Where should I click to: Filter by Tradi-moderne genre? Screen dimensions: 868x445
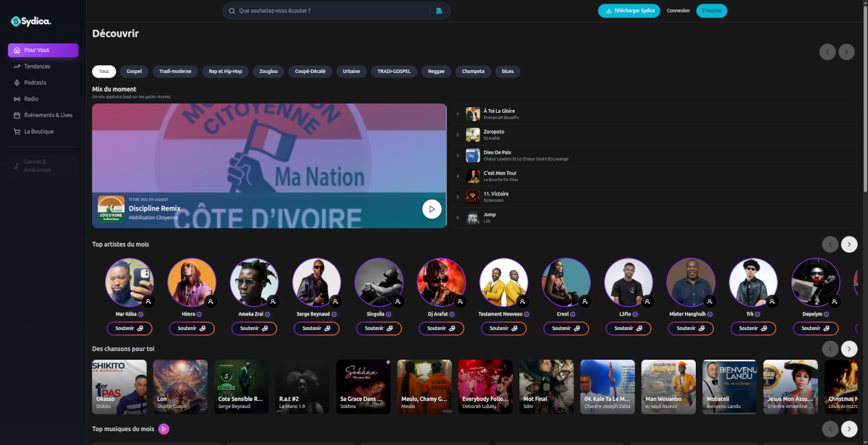(175, 71)
